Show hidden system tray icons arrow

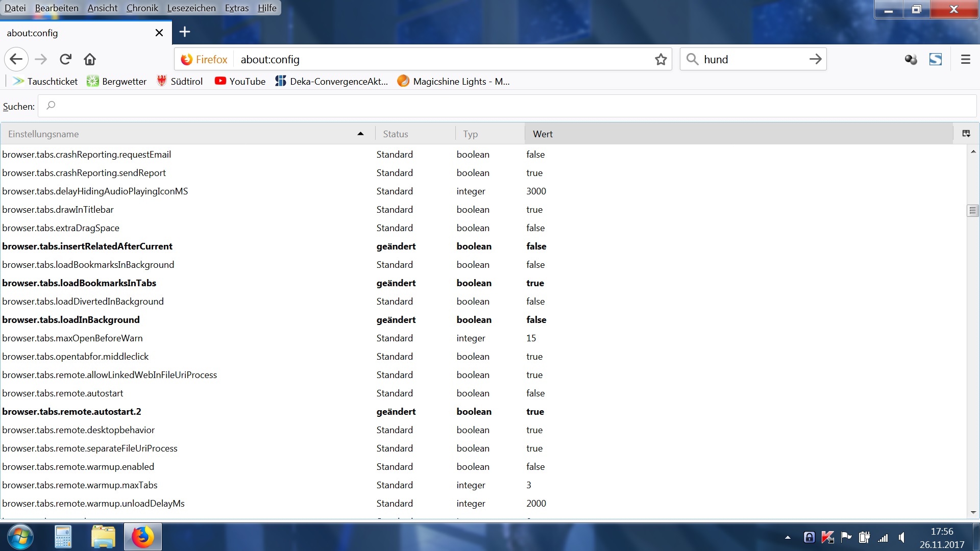click(x=788, y=537)
